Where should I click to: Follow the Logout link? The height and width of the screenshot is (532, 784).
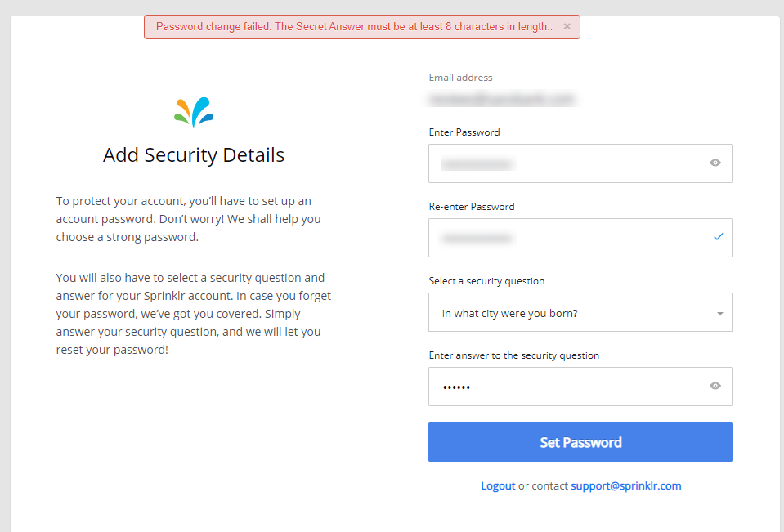498,486
